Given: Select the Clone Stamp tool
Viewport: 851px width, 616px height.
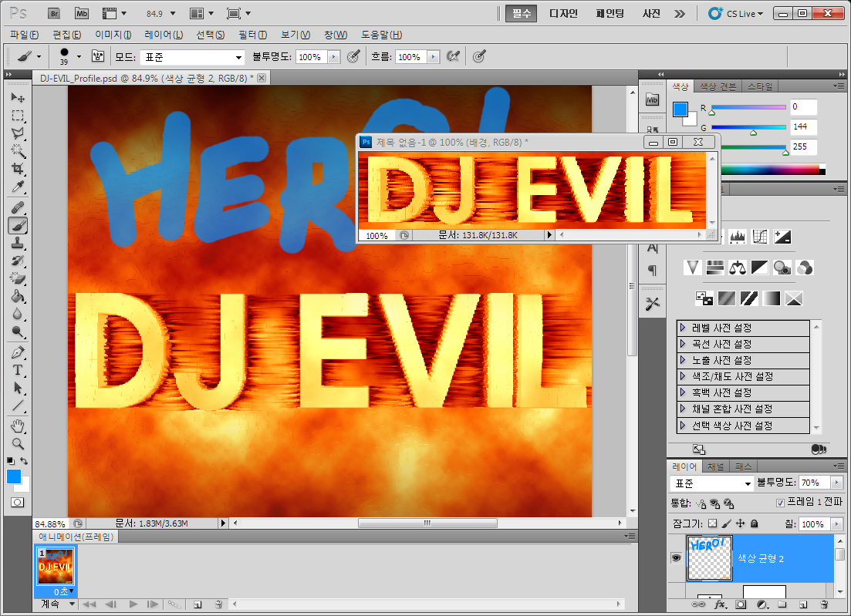Looking at the screenshot, I should tap(18, 243).
